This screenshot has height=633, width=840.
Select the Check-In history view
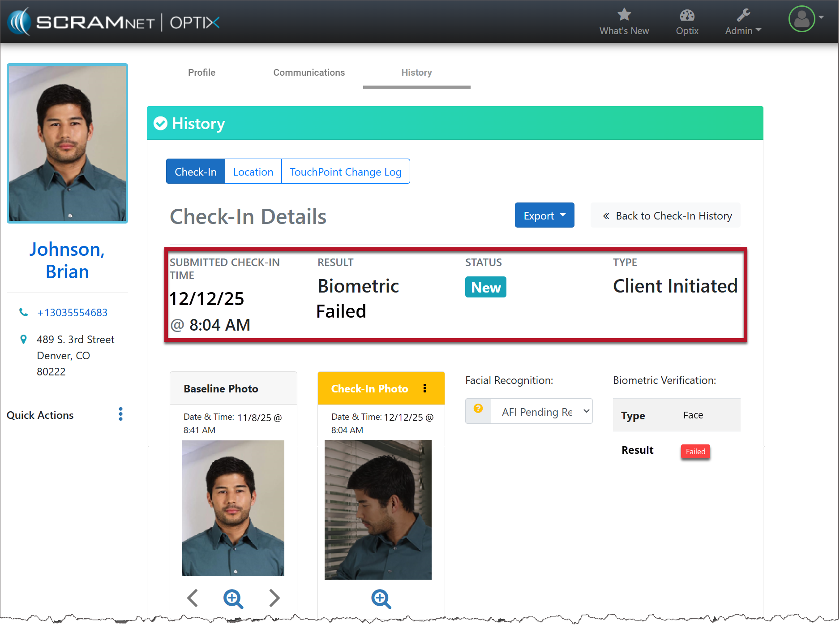click(x=196, y=172)
